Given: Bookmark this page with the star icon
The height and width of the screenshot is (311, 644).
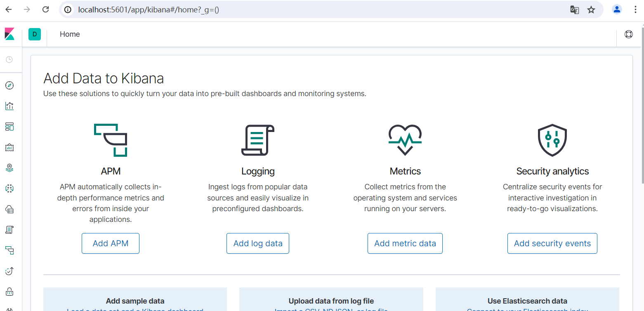Looking at the screenshot, I should pyautogui.click(x=591, y=9).
